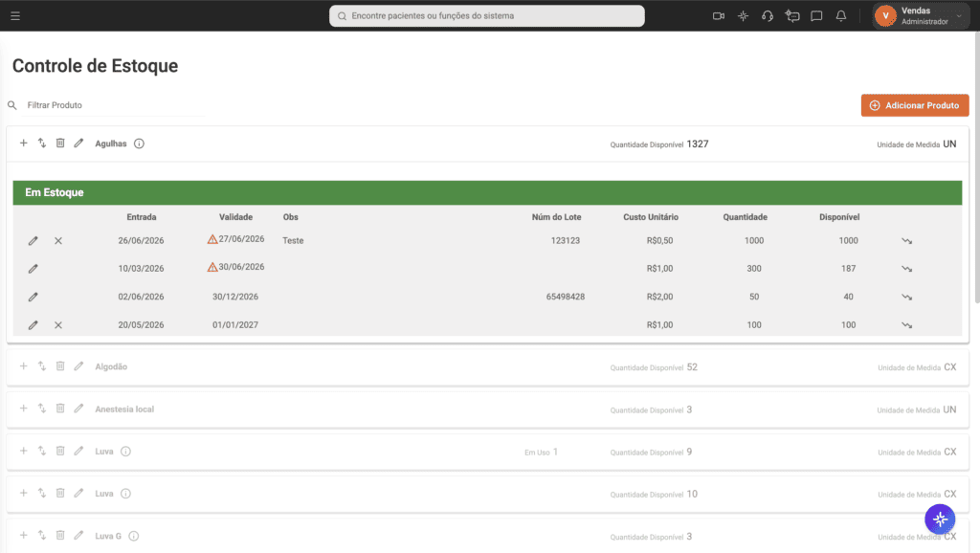Click the expiry warning icon for 30/06/2026

212,267
